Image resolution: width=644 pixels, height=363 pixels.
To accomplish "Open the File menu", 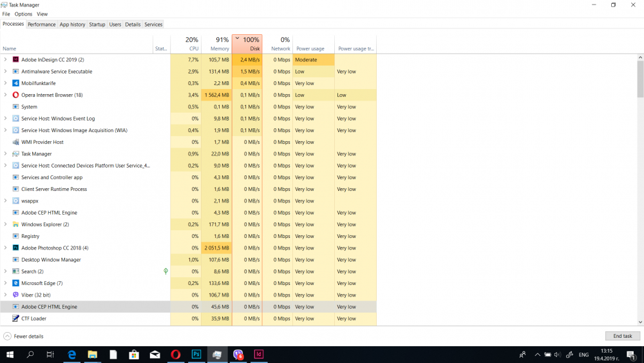I will point(6,14).
